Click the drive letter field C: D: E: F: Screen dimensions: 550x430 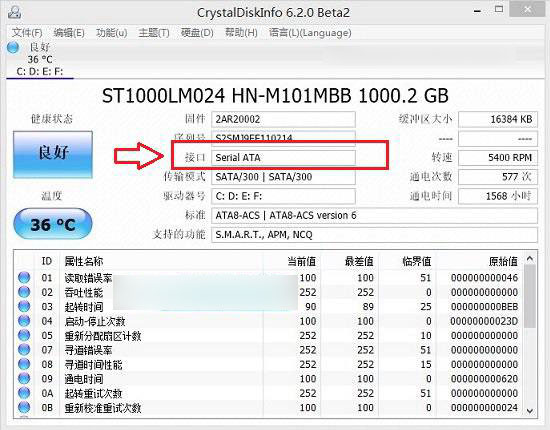[x=283, y=196]
